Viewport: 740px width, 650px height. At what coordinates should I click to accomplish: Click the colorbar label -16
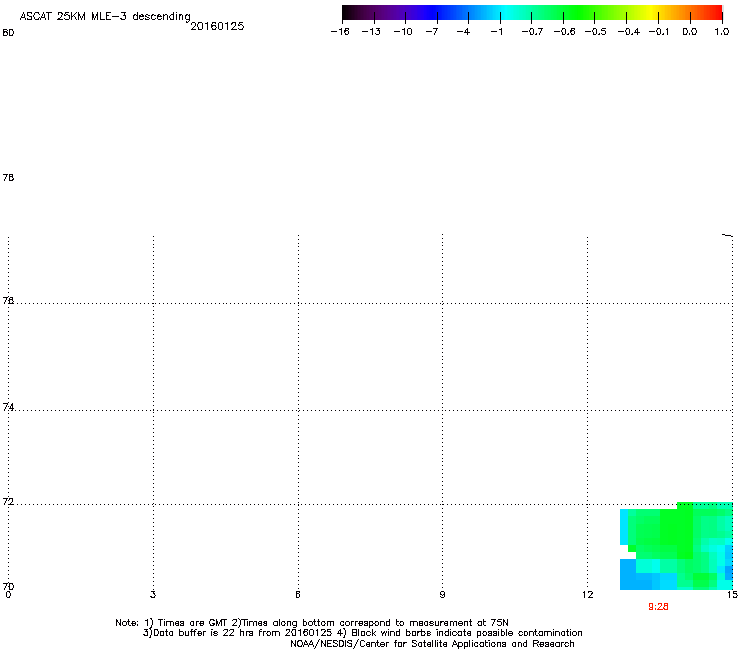tap(340, 32)
